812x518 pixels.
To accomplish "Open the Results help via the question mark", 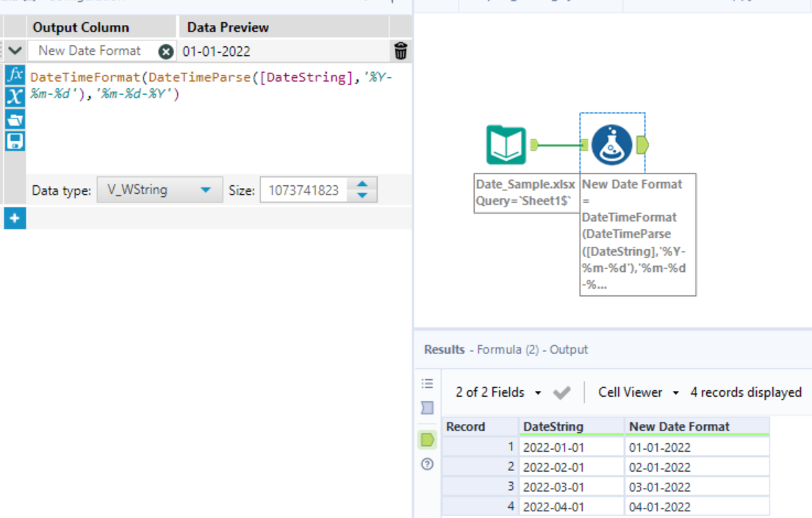I will tap(426, 464).
